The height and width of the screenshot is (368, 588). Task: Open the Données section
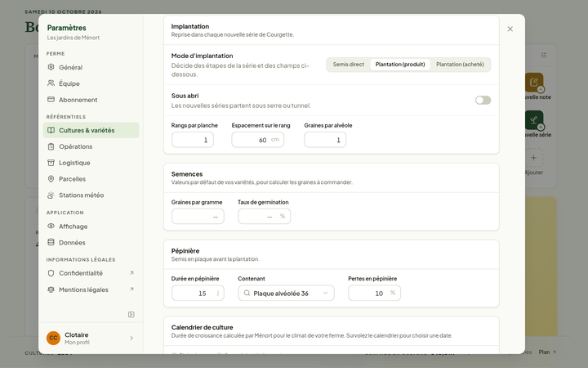coord(91,242)
